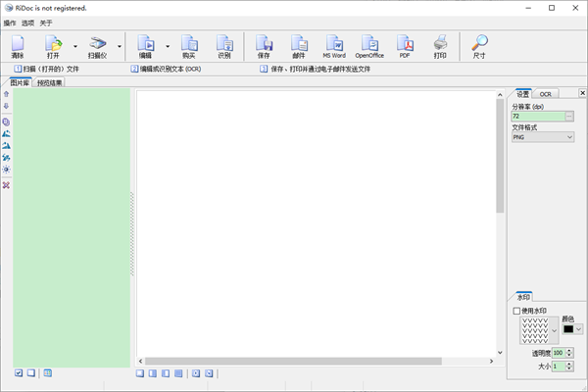Enable the 使用水印 watermark checkbox
The height and width of the screenshot is (392, 588).
517,311
